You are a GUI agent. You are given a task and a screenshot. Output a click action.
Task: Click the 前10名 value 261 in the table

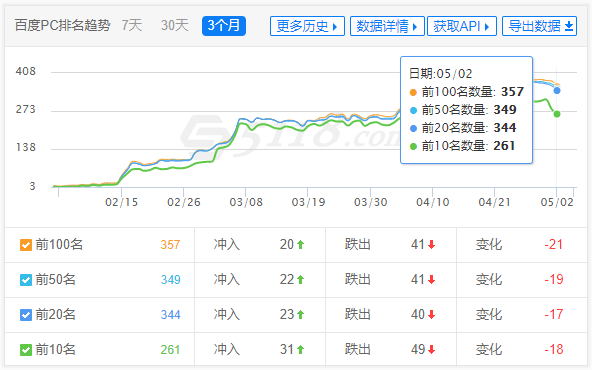coord(170,350)
